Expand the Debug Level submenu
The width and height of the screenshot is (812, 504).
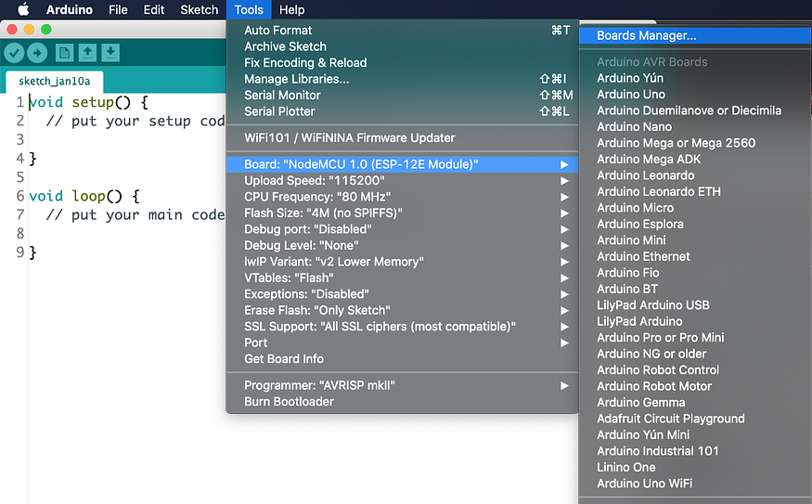[x=402, y=246]
